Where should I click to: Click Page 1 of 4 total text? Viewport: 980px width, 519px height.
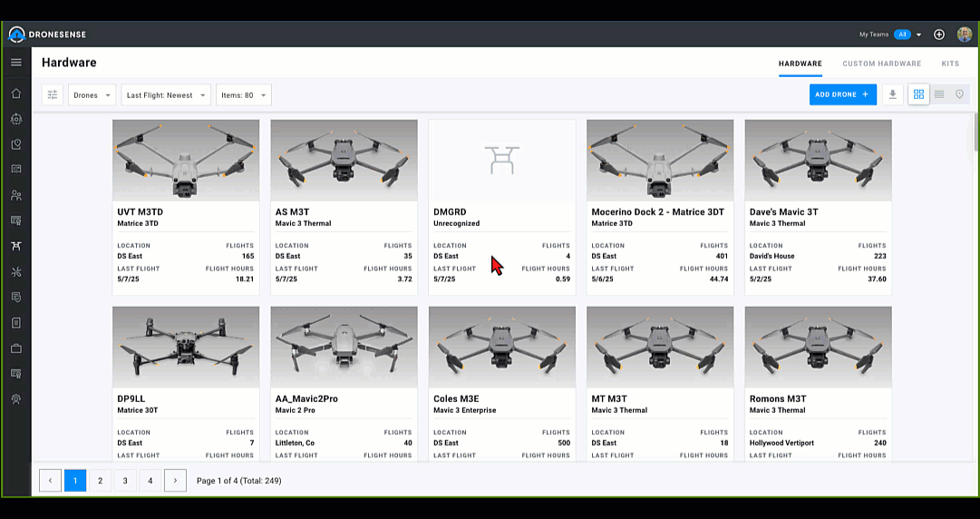click(238, 481)
